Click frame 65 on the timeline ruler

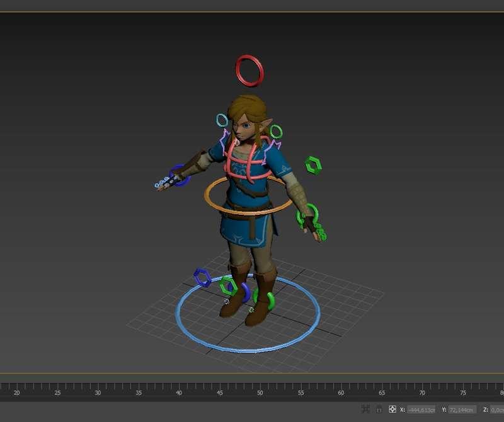[382, 393]
